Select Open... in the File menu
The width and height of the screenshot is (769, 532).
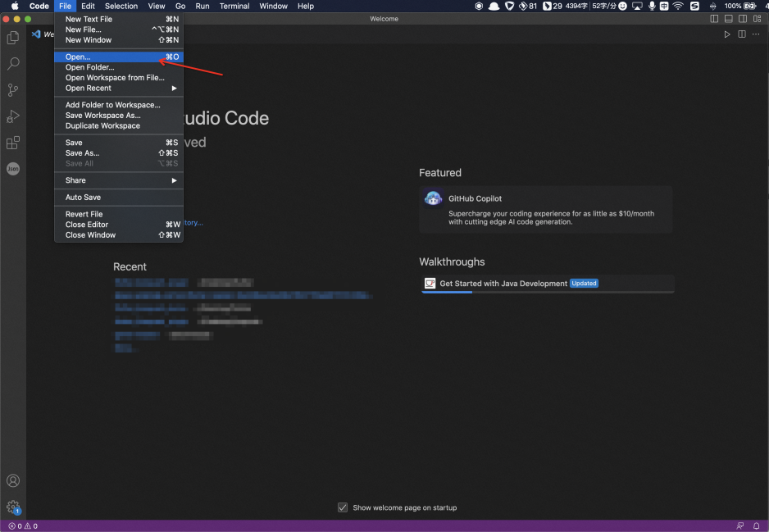pos(119,57)
